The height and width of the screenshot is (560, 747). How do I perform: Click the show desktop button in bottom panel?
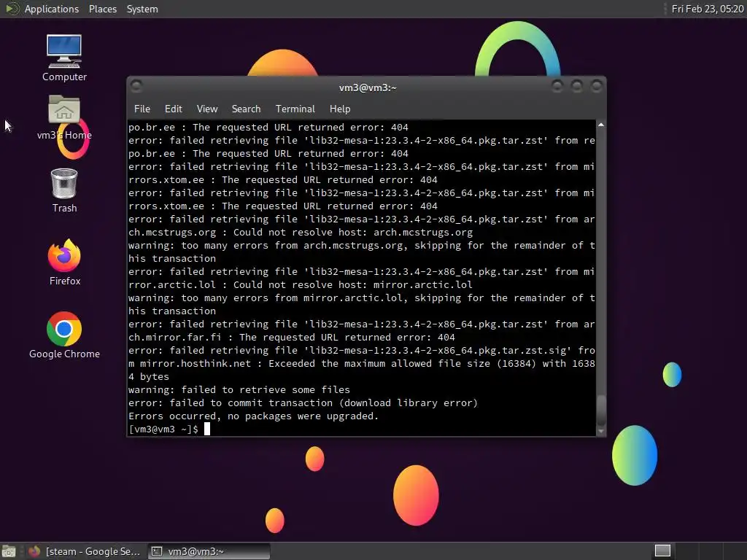point(8,551)
